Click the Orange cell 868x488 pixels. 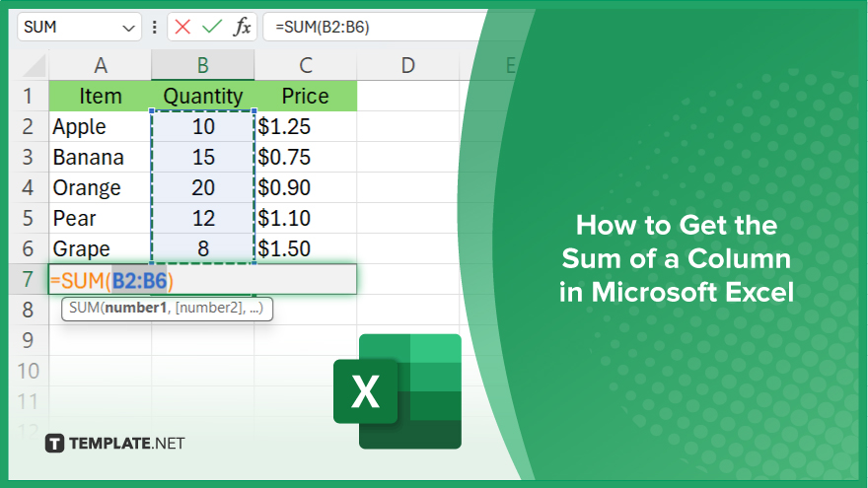pos(101,187)
